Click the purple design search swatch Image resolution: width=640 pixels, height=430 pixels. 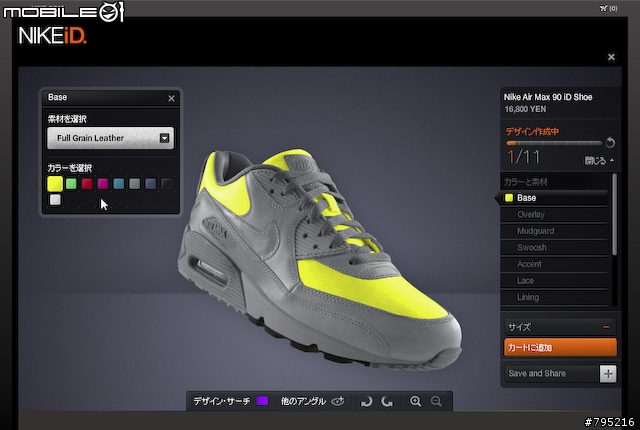pyautogui.click(x=262, y=401)
